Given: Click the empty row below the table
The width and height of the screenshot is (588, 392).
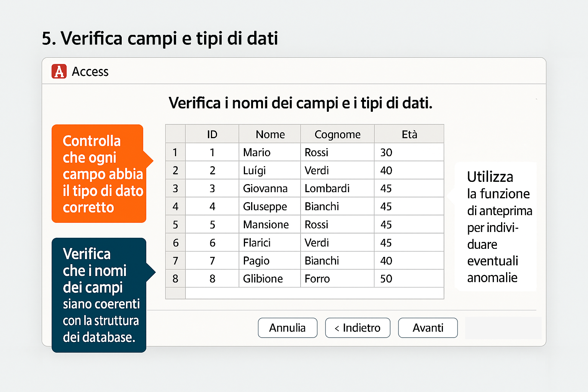Looking at the screenshot, I should pyautogui.click(x=314, y=293).
